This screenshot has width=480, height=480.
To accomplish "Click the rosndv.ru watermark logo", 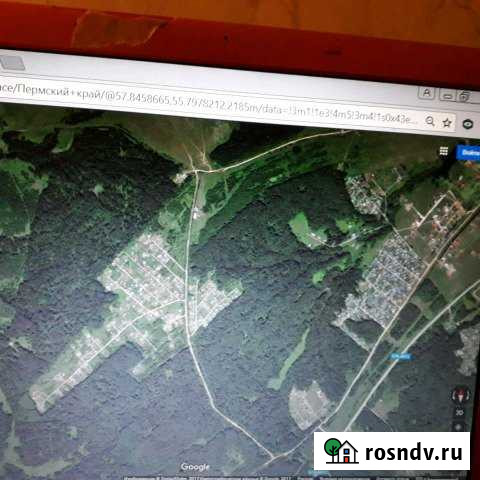I will (392, 451).
